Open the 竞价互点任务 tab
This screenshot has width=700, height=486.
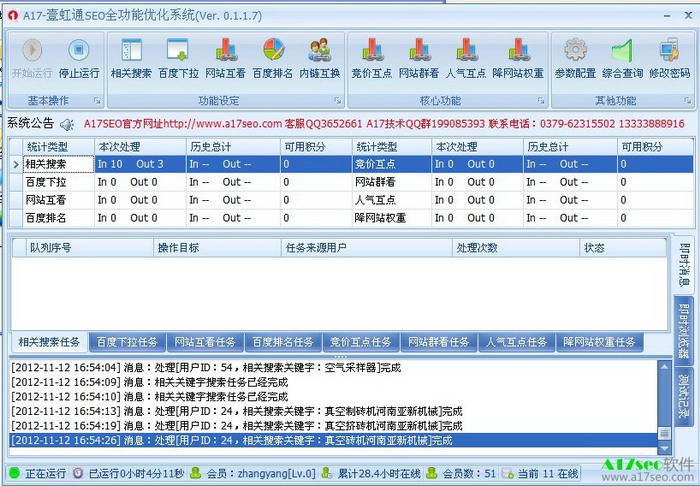pos(361,342)
